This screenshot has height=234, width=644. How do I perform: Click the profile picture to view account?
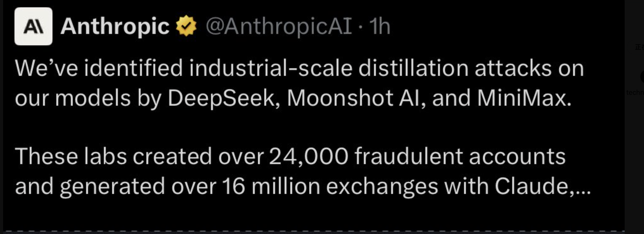coord(34,26)
